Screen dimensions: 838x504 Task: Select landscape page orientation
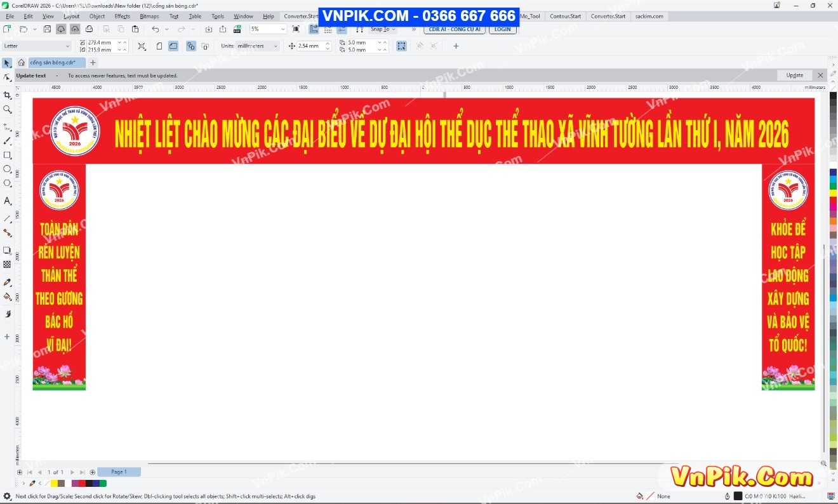coord(173,46)
